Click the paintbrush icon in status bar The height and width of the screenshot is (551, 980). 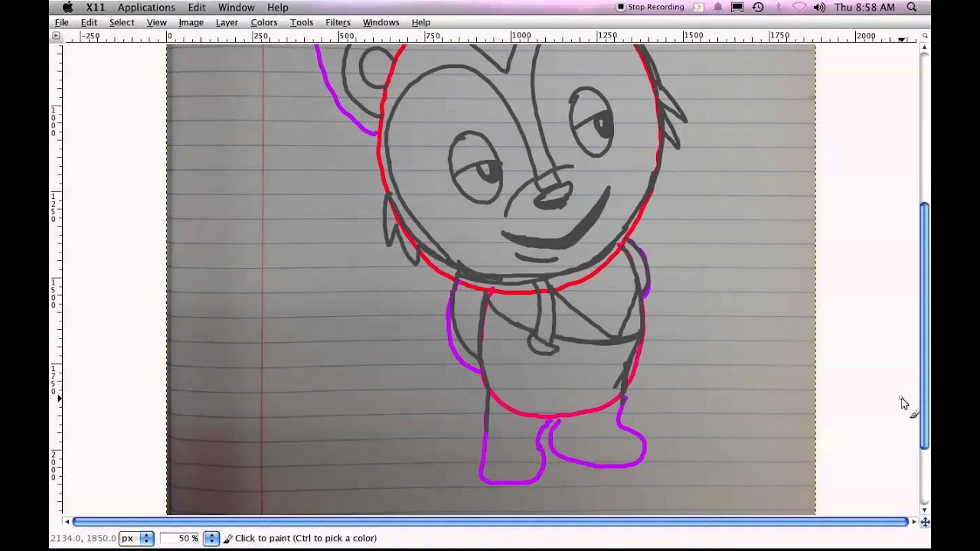point(227,538)
